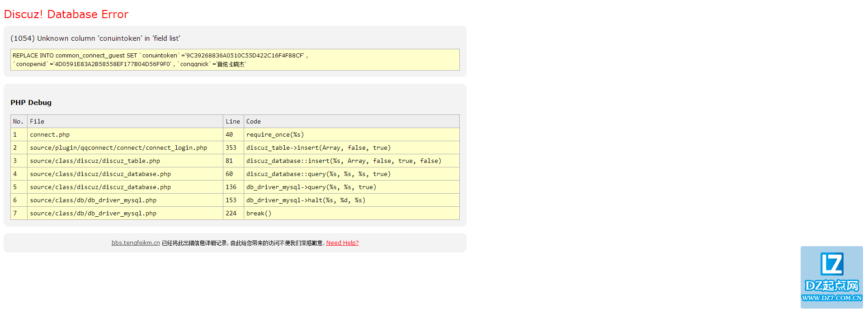Click the REPLACE INTO SQL query box
Image resolution: width=868 pixels, height=314 pixels.
click(235, 60)
